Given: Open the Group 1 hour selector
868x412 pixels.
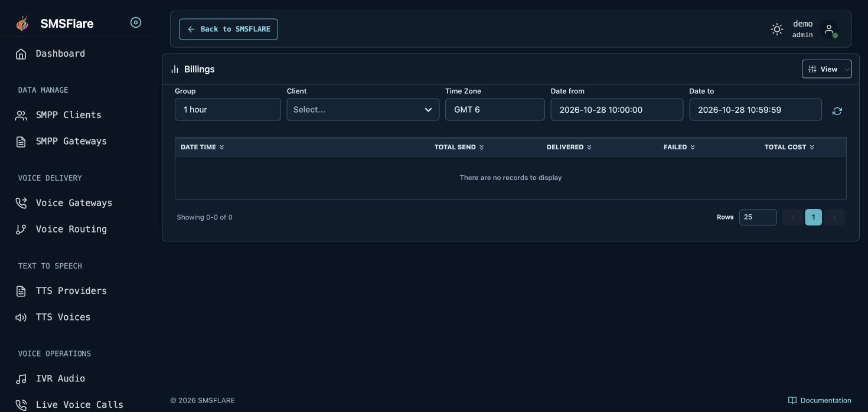Looking at the screenshot, I should coord(228,109).
